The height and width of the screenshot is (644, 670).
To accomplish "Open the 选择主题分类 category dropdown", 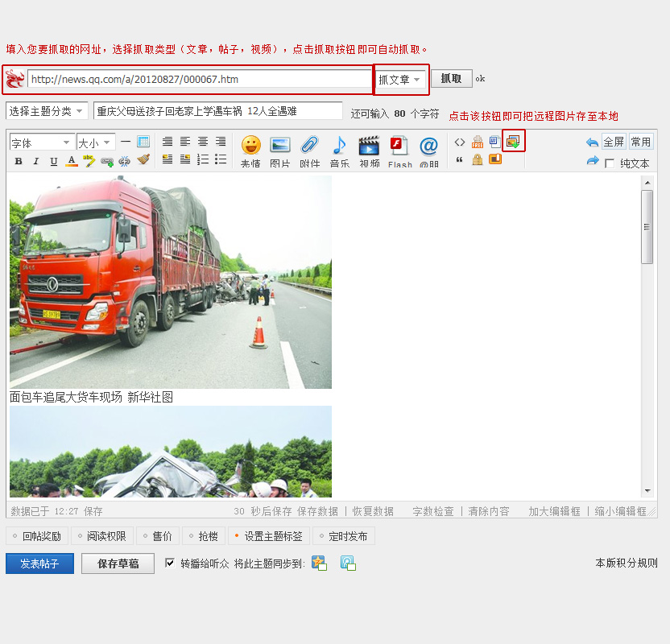I will [x=47, y=111].
